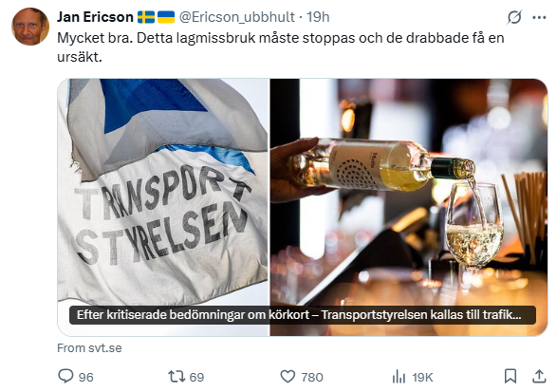Click the 19h timestamp
The height and width of the screenshot is (392, 557).
click(318, 17)
